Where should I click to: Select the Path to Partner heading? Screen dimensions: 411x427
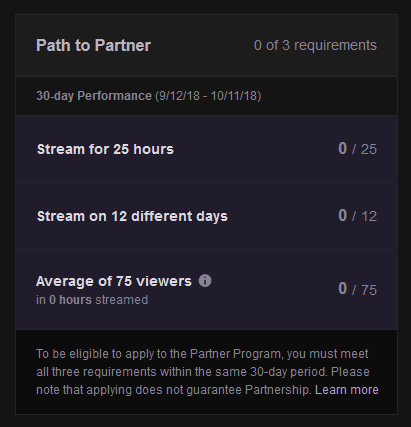[x=93, y=45]
